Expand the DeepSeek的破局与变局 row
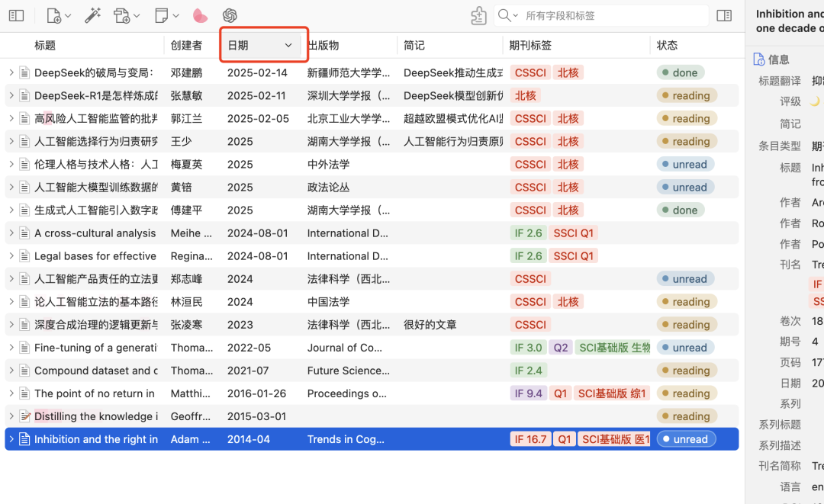 (11, 72)
